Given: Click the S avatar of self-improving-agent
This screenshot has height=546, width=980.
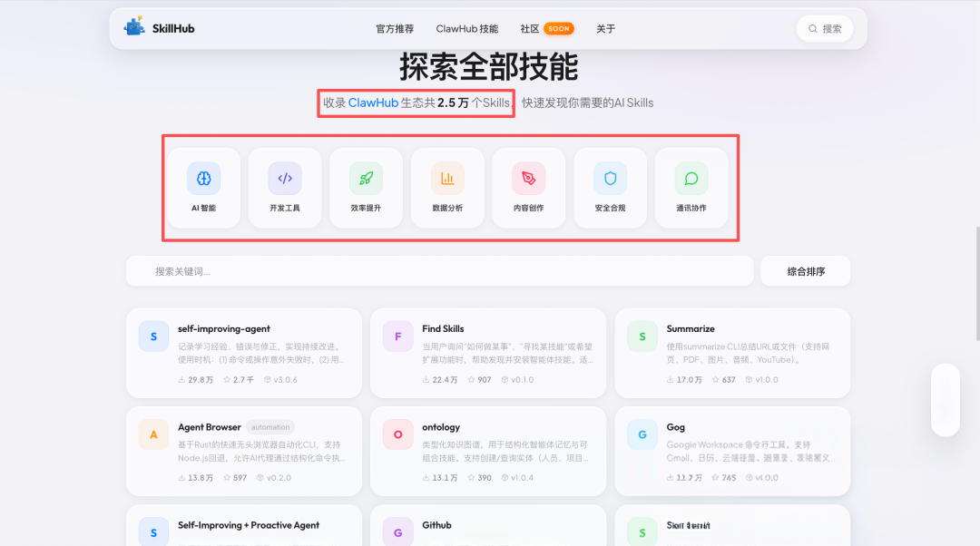Looking at the screenshot, I should (x=153, y=336).
